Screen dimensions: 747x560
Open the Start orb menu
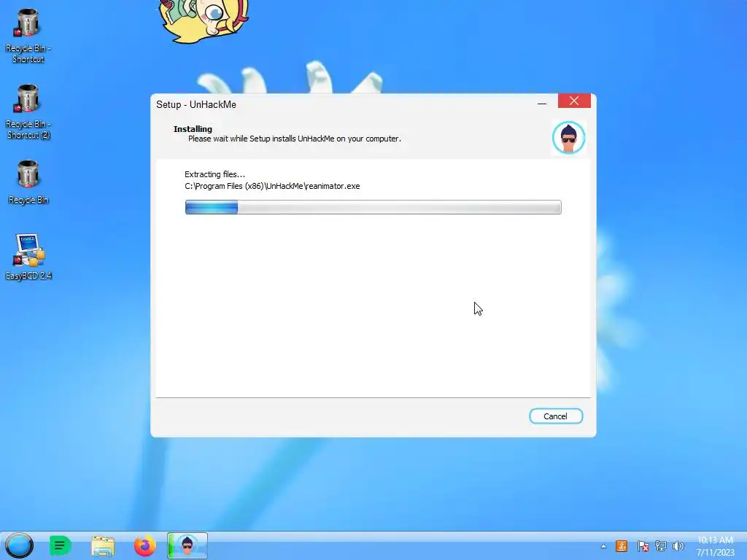19,545
